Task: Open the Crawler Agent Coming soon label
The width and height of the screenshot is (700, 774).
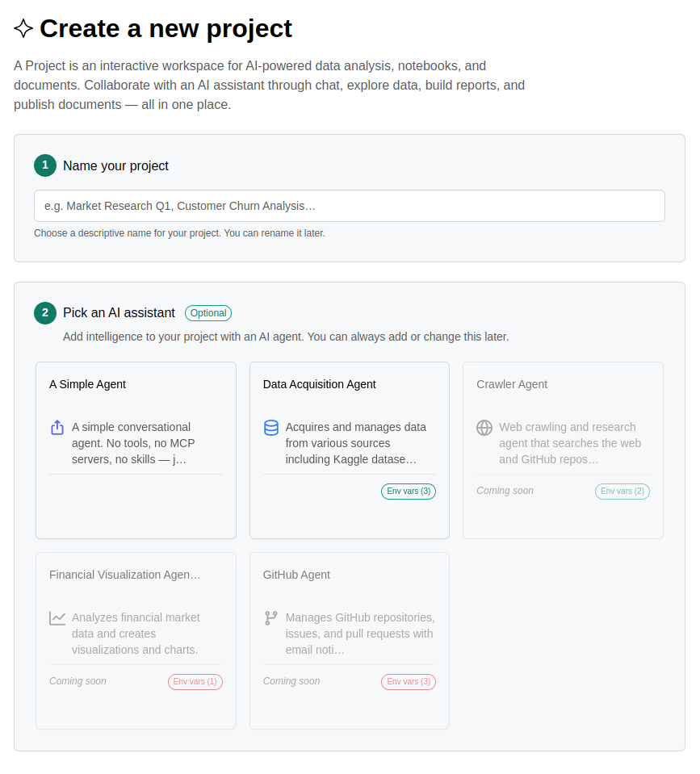Action: pyautogui.click(x=505, y=490)
